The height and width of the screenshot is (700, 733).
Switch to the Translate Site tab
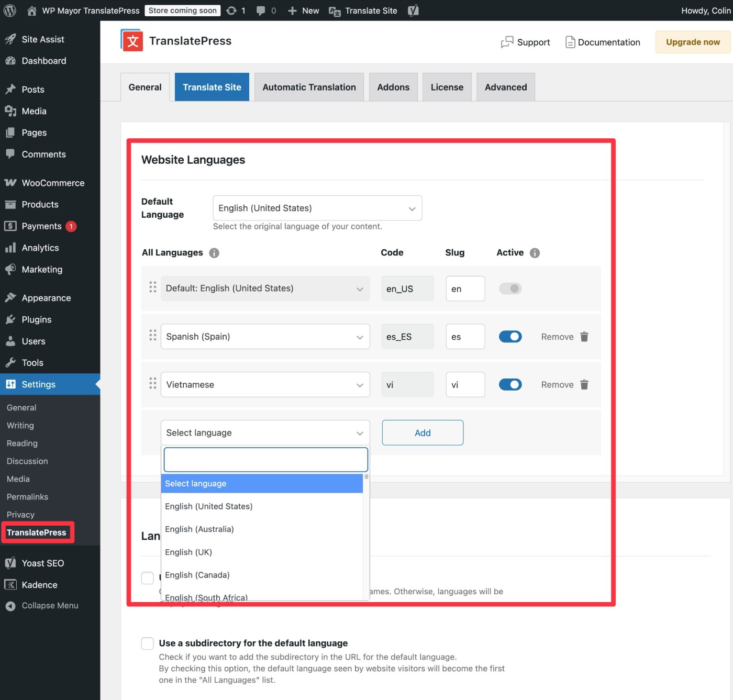tap(212, 87)
